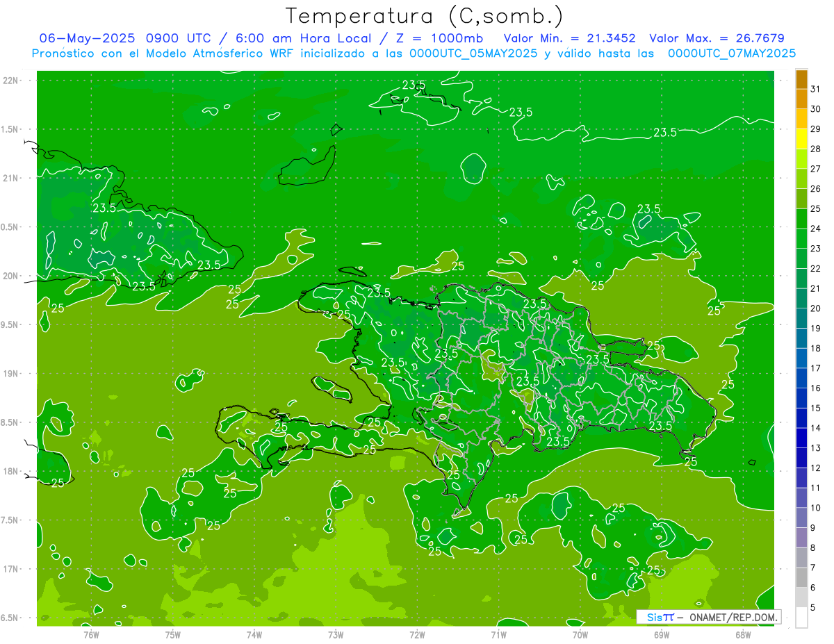Click the 73W longitude axis label
Screen dimensions: 834x644
(336, 634)
